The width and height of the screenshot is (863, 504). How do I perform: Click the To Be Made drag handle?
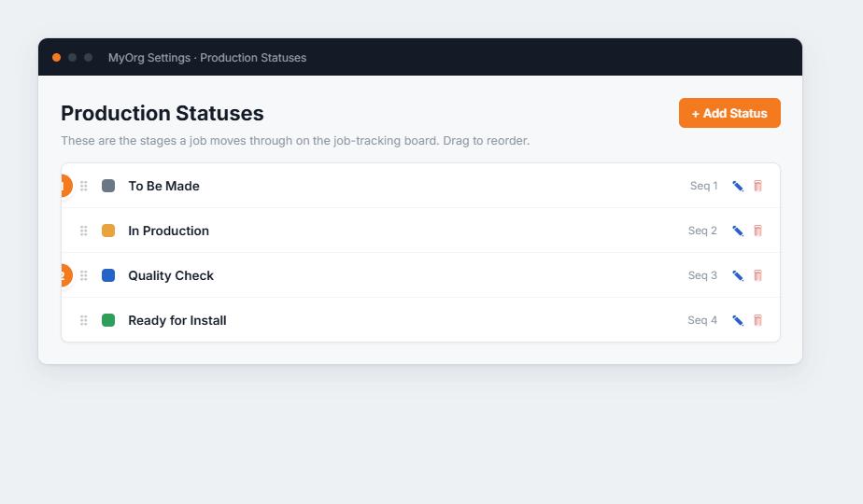(84, 186)
